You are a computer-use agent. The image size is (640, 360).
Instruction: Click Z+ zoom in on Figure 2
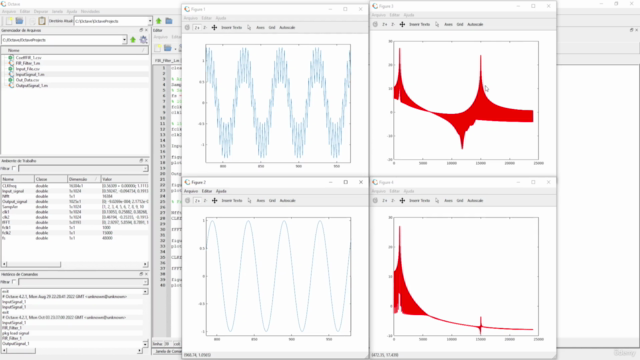[x=197, y=200]
